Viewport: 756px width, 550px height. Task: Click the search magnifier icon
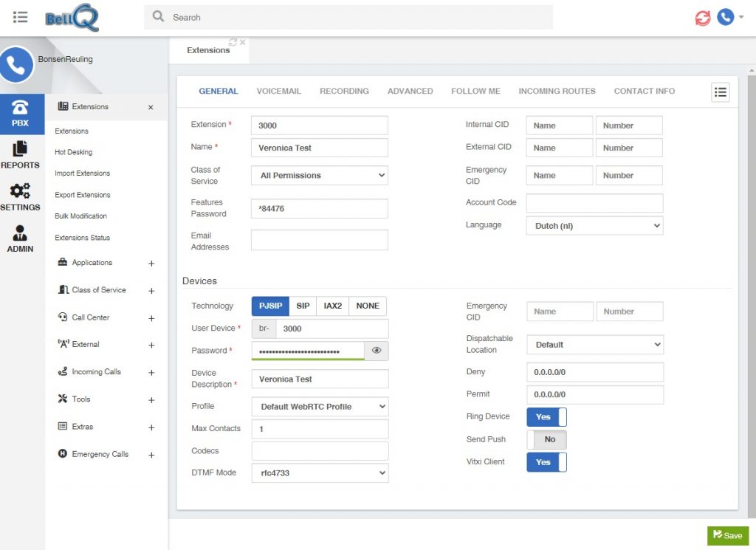pos(158,16)
